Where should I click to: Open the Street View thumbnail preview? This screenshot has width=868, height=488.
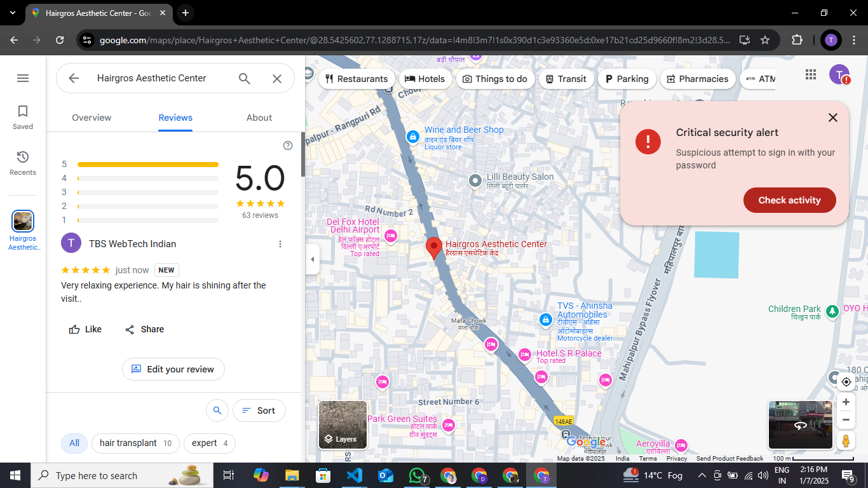click(800, 425)
